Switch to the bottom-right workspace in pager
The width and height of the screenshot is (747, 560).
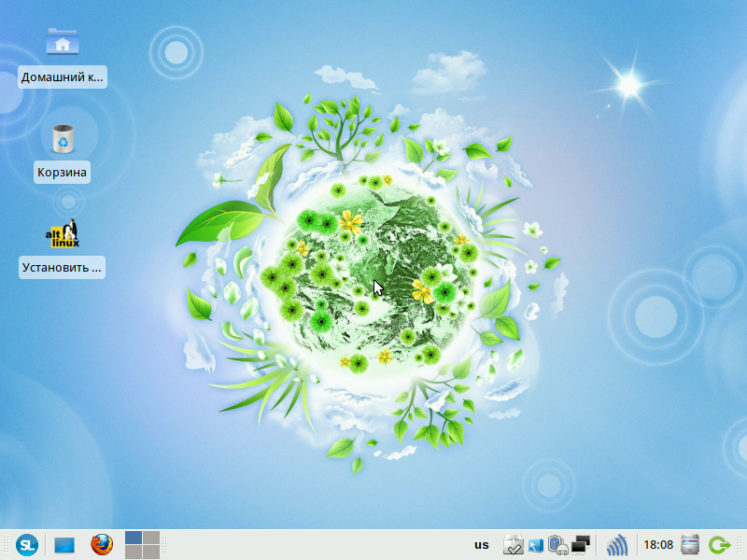click(x=151, y=552)
